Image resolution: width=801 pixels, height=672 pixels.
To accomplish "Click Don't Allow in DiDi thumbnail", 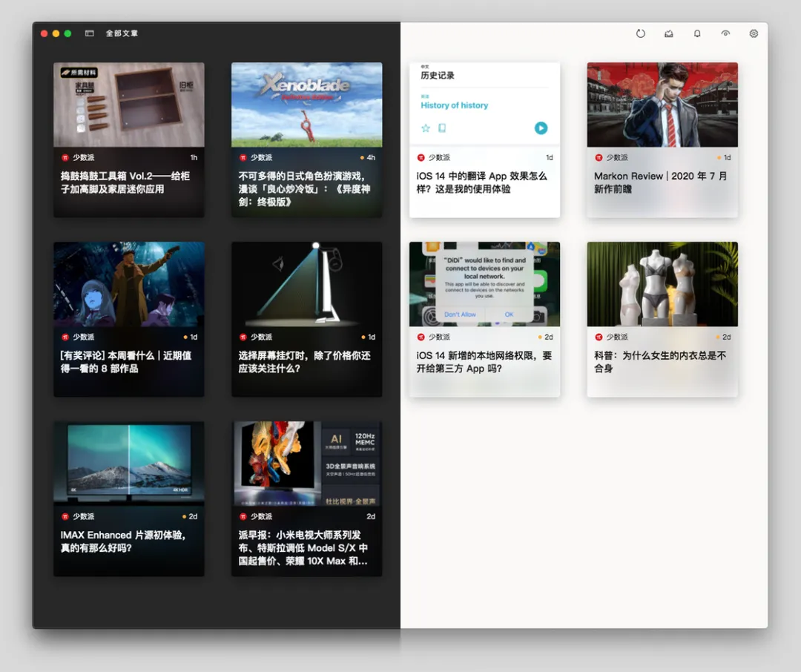I will click(460, 314).
